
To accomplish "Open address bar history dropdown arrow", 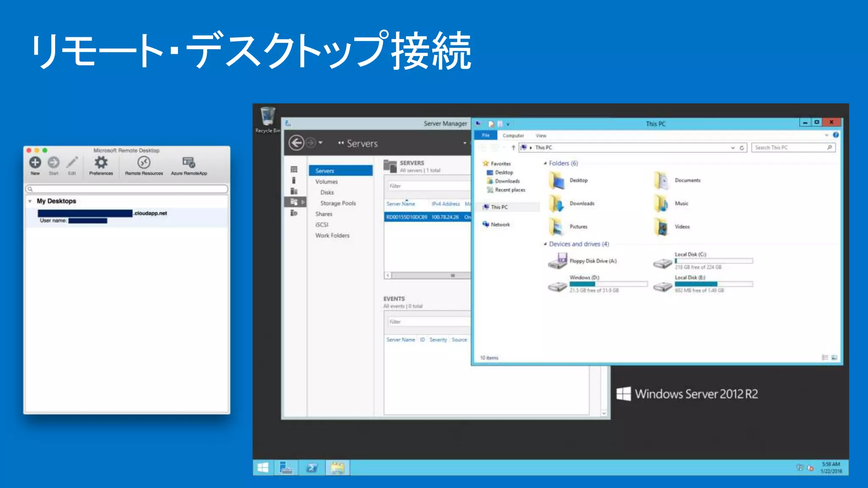I will 733,148.
